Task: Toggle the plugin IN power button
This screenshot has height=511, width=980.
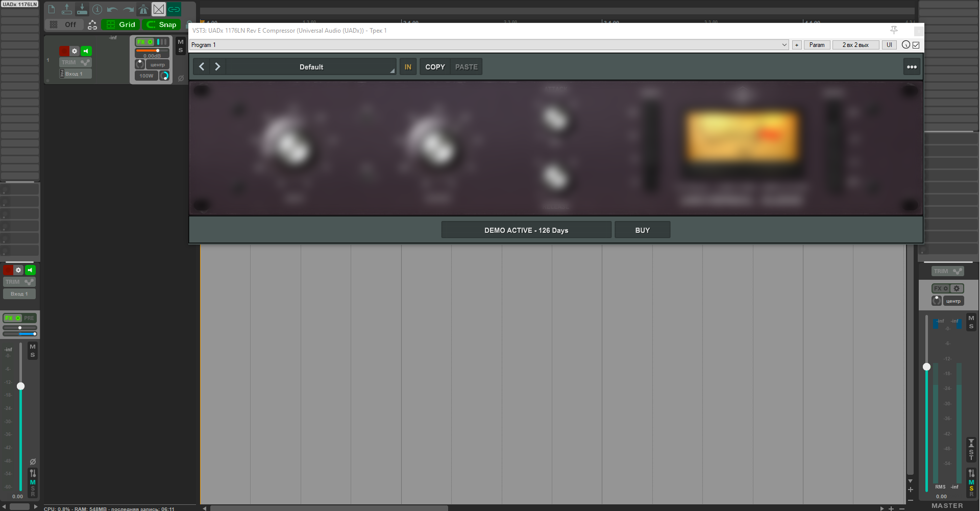Action: click(408, 67)
